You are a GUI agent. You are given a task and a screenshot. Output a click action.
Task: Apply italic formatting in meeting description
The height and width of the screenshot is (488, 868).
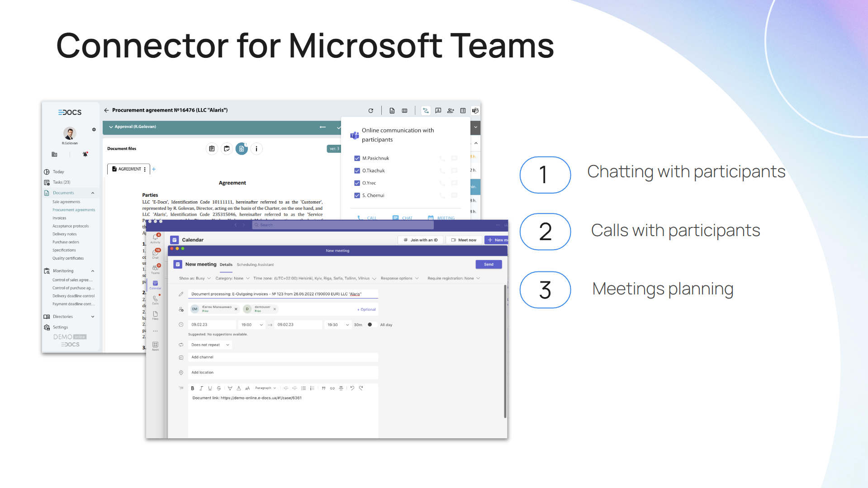point(201,388)
